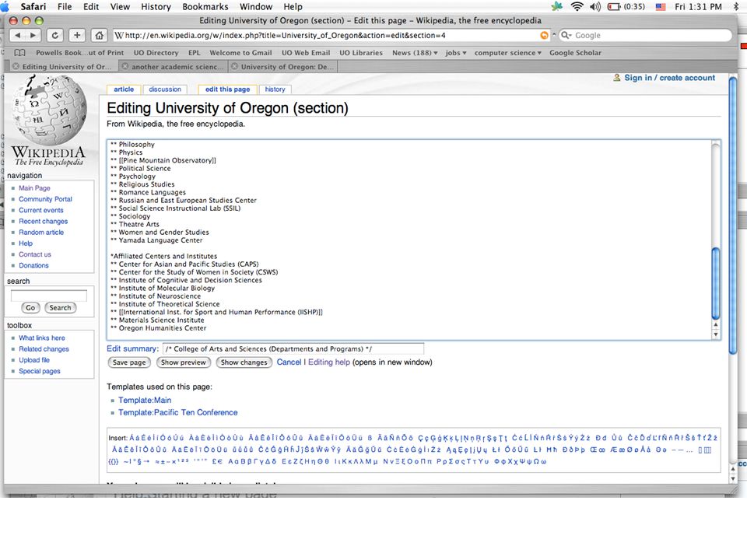The height and width of the screenshot is (560, 747).
Task: Open the Bookmarks menu
Action: pos(205,7)
